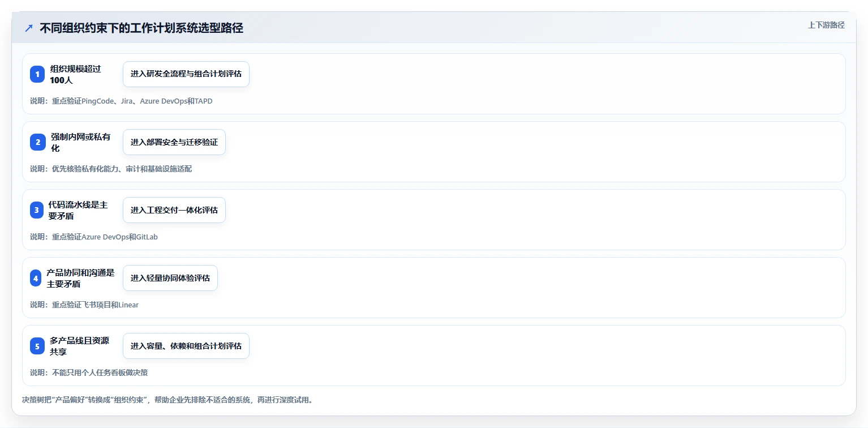The width and height of the screenshot is (868, 428).
Task: Click note 不能只用个人任务看板做决策
Action: point(89,373)
